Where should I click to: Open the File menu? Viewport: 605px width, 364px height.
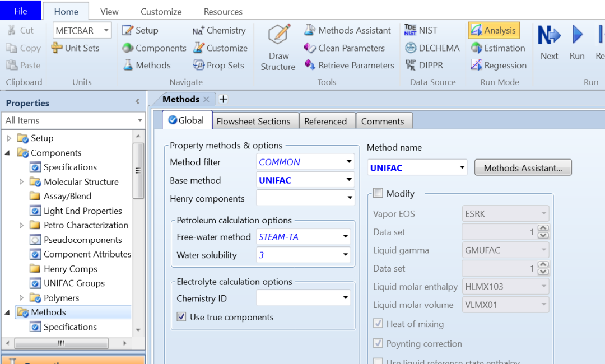tap(21, 11)
